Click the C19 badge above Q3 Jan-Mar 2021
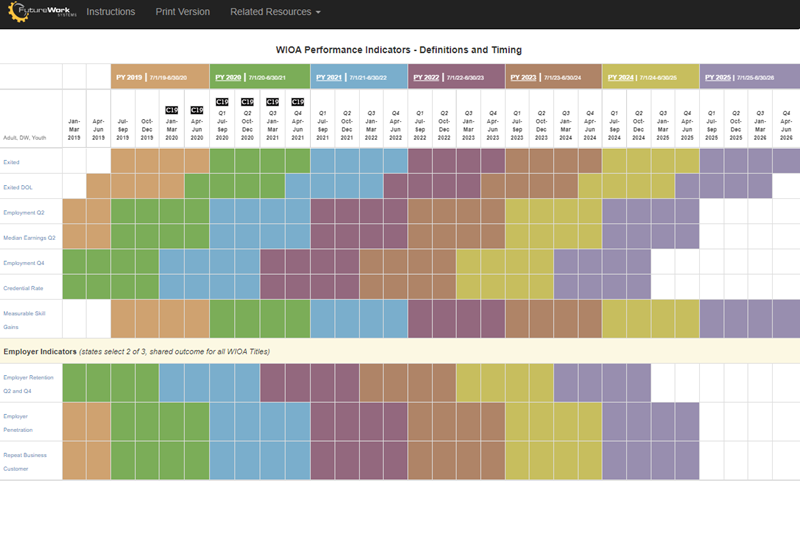The image size is (800, 534). click(272, 102)
